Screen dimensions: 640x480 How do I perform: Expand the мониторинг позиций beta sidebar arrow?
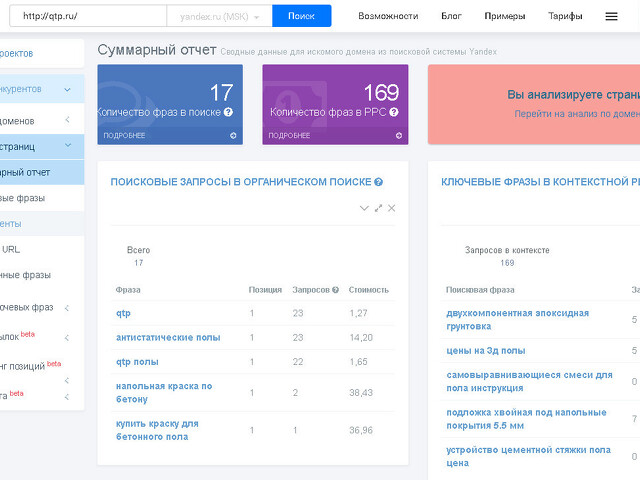coord(67,380)
